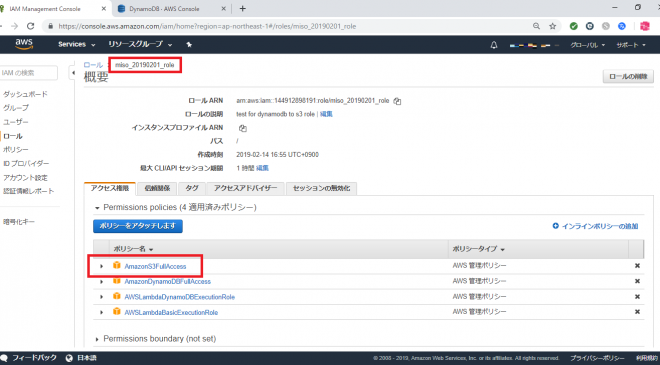Click インラインポリシーの追加 link
The width and height of the screenshot is (660, 365).
[x=595, y=226]
